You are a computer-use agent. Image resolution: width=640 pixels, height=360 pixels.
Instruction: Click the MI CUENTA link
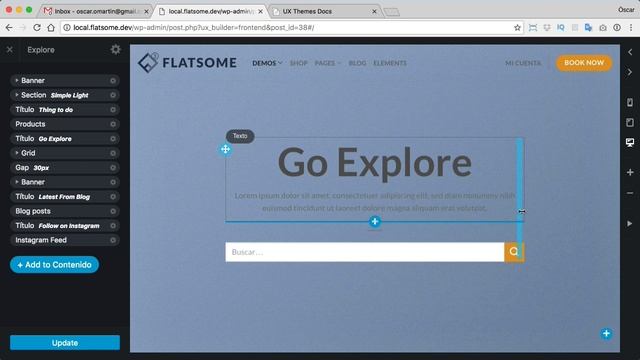[x=523, y=63]
